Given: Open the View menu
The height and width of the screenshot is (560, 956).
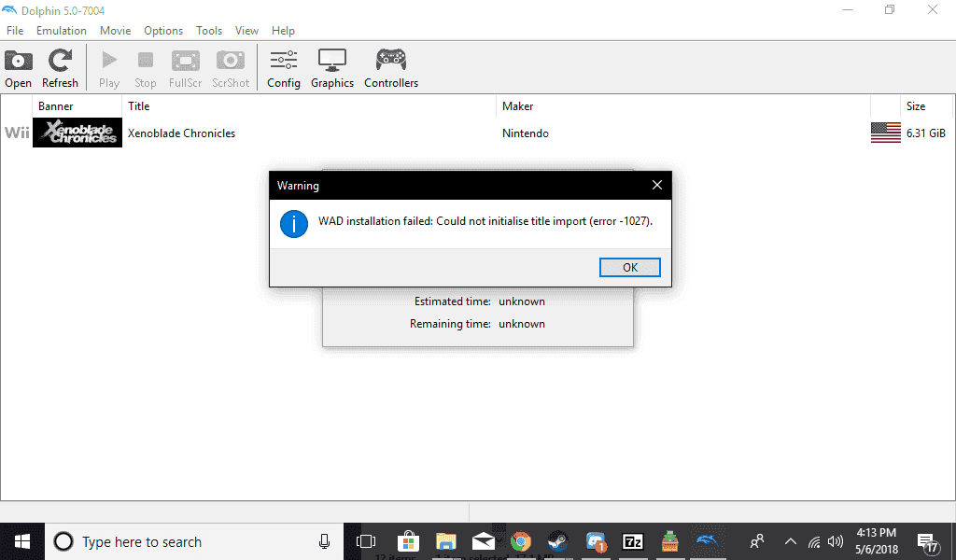Looking at the screenshot, I should [246, 31].
